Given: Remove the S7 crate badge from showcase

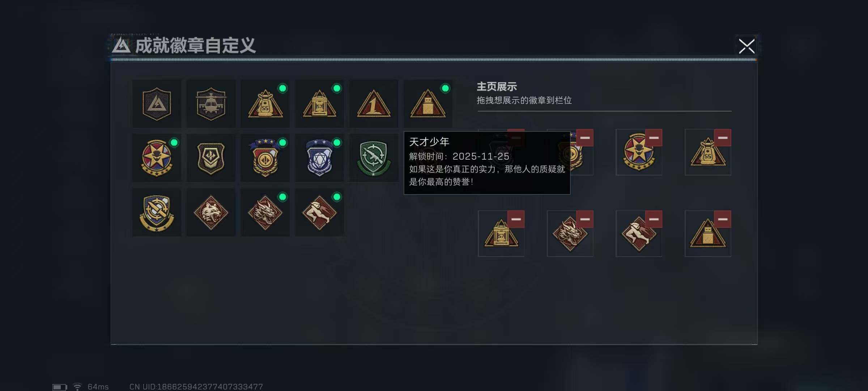Looking at the screenshot, I should pyautogui.click(x=516, y=219).
